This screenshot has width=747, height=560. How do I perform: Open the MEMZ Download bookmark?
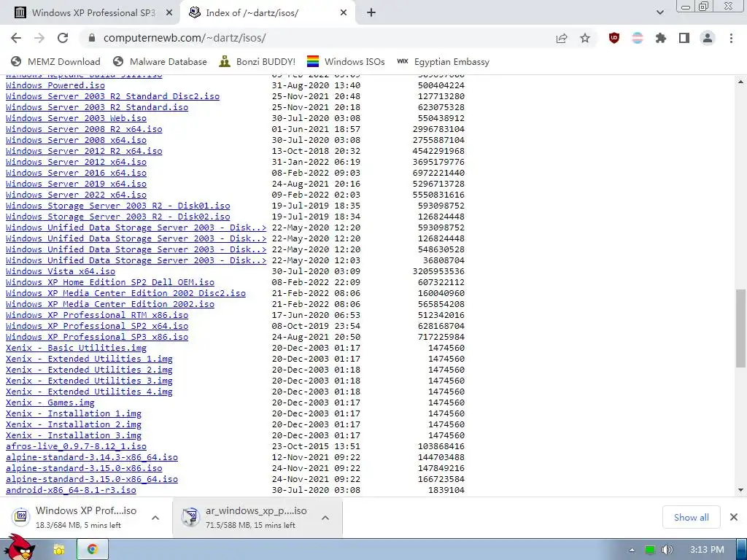55,61
